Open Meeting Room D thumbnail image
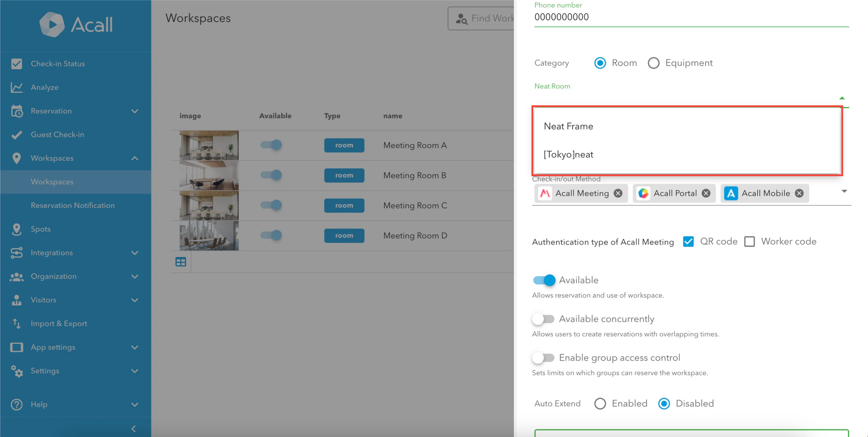 [209, 236]
